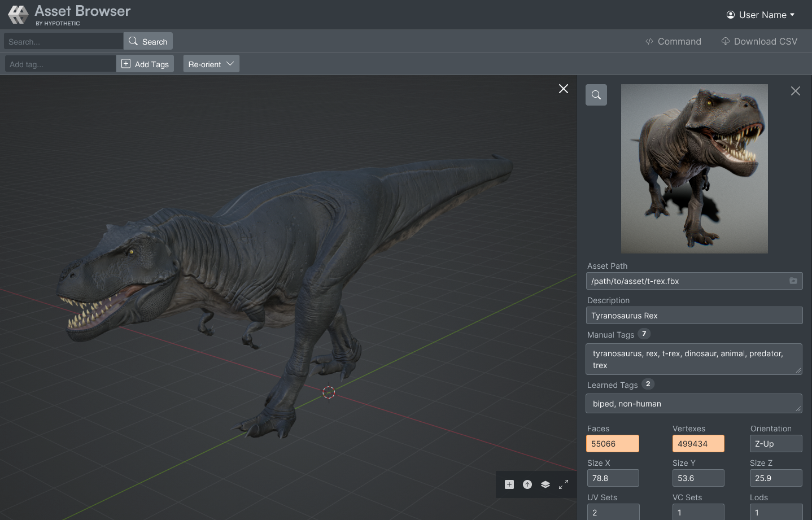Focus the Search text input
This screenshot has height=520, width=812.
point(63,41)
